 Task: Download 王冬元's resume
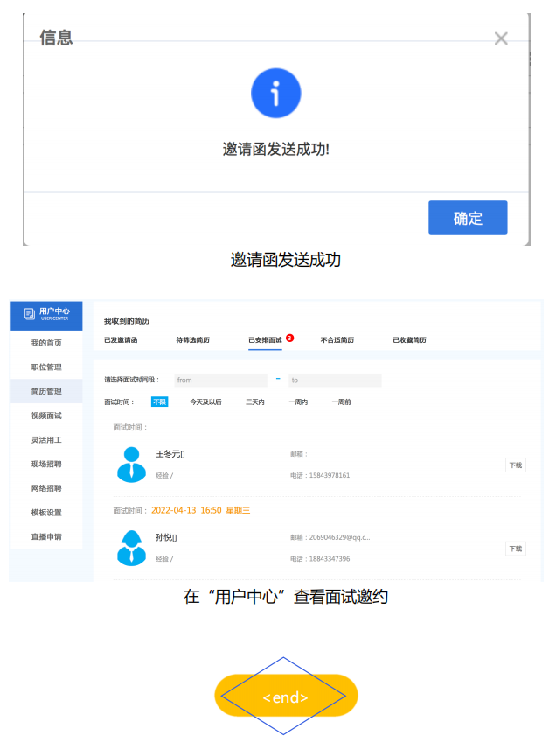516,465
